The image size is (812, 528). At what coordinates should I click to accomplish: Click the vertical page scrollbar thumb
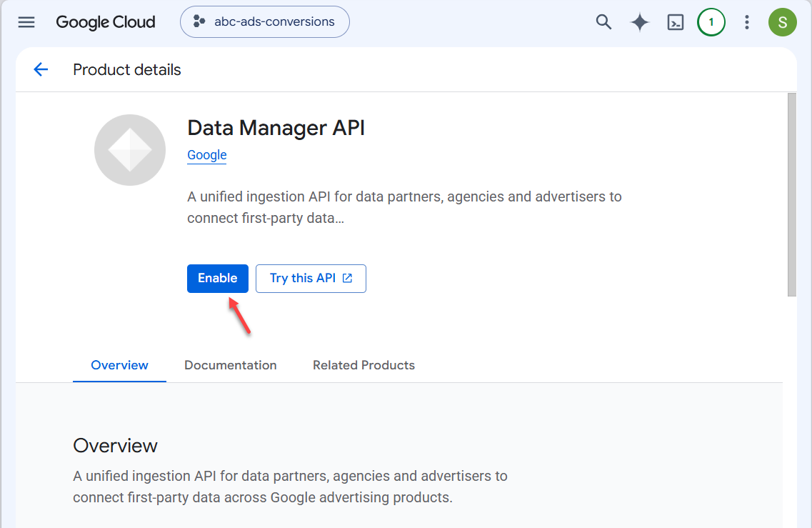(792, 195)
